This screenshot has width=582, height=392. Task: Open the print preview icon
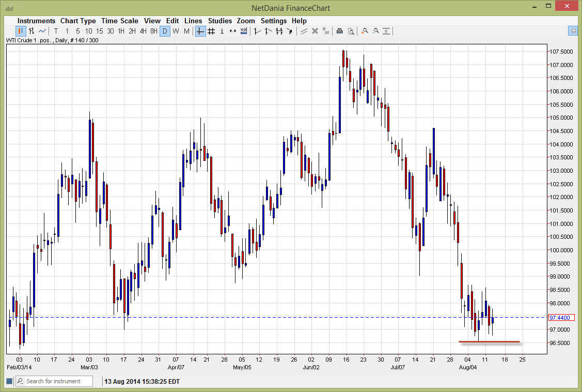coord(351,31)
